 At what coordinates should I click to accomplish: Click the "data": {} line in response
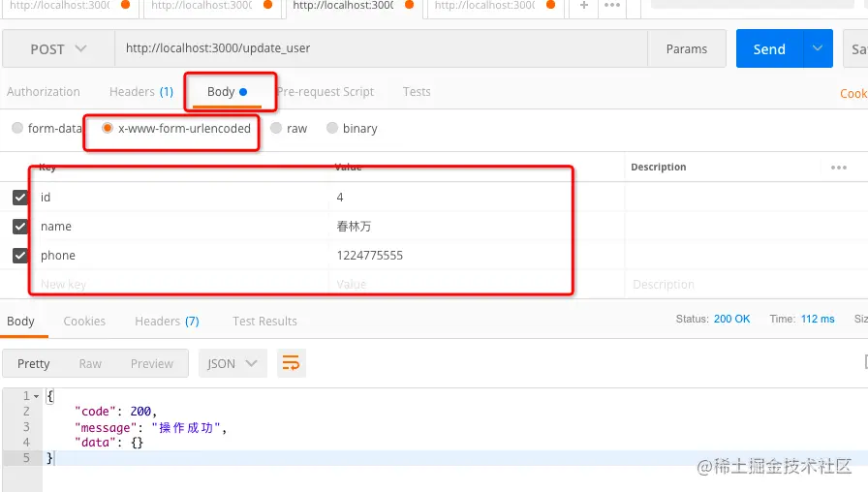point(108,443)
